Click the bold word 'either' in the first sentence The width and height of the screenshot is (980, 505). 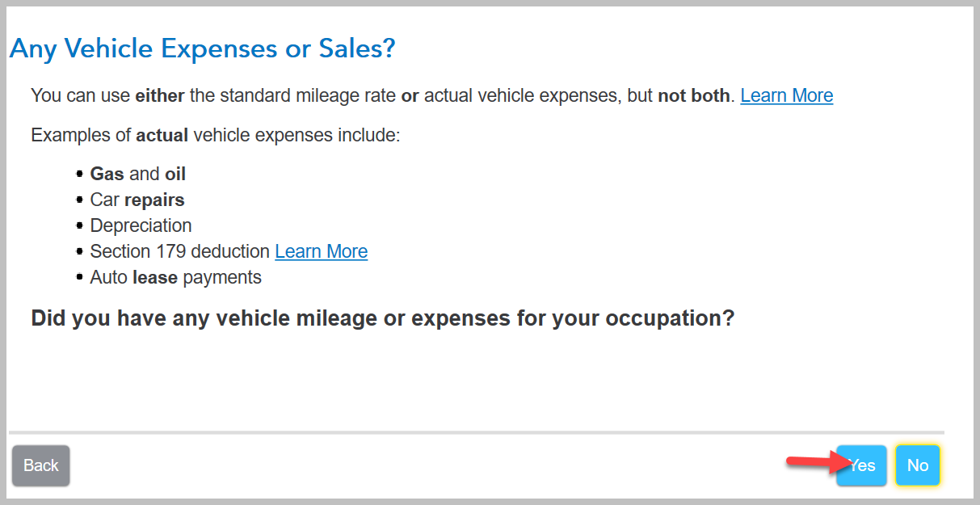(160, 95)
